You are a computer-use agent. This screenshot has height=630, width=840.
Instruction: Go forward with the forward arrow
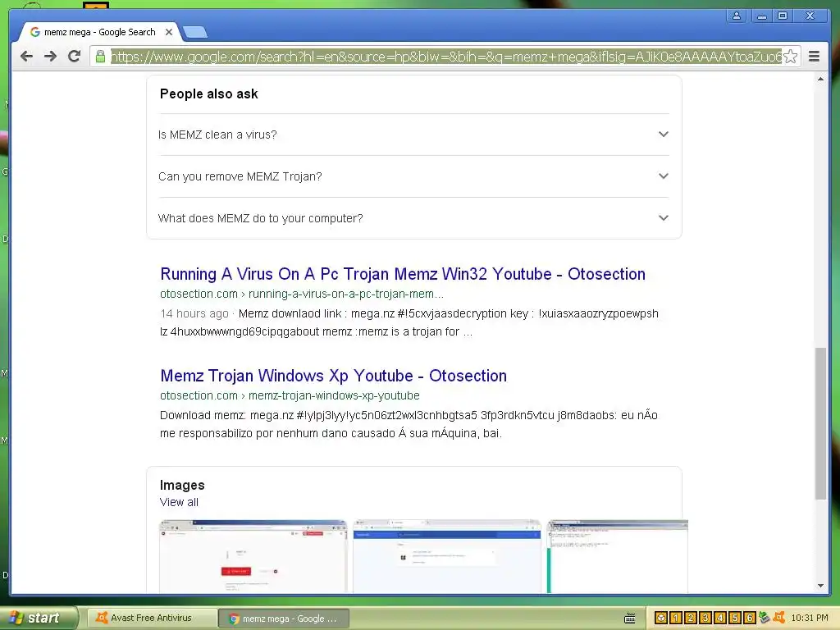50,57
